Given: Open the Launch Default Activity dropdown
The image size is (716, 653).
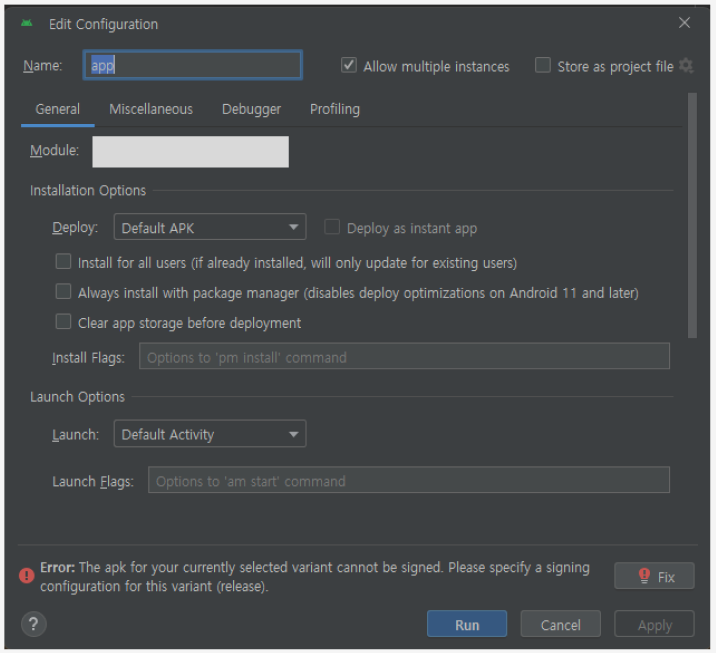Looking at the screenshot, I should 210,434.
